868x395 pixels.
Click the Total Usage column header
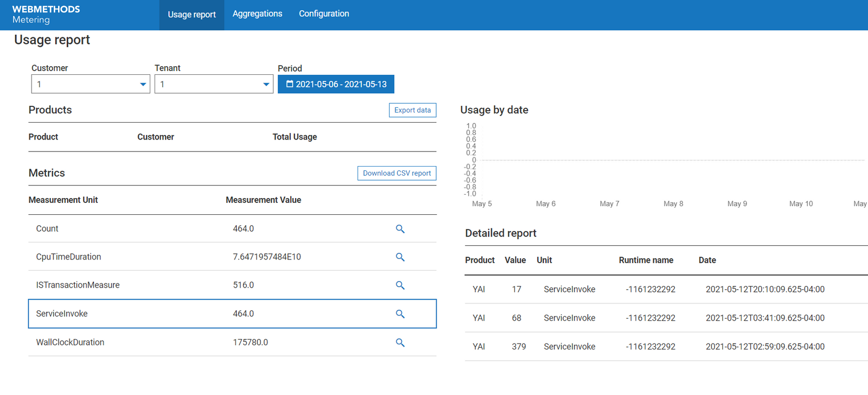tap(295, 137)
